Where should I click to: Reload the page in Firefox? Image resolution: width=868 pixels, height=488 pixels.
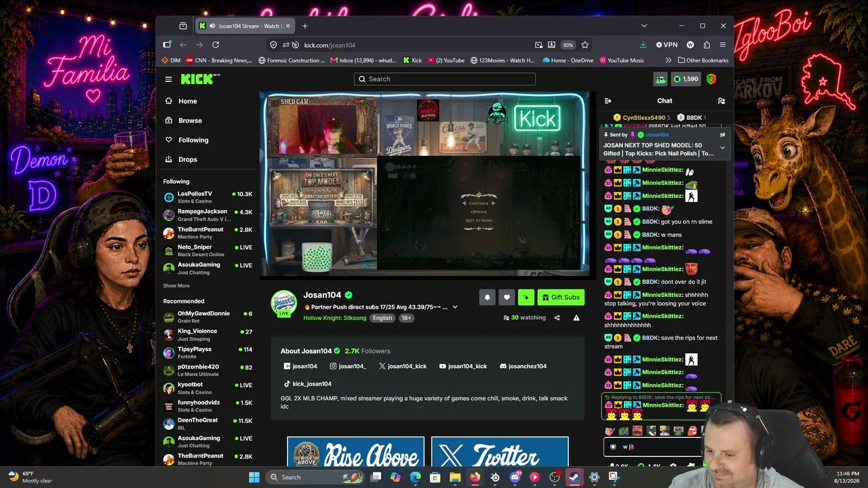pos(216,45)
